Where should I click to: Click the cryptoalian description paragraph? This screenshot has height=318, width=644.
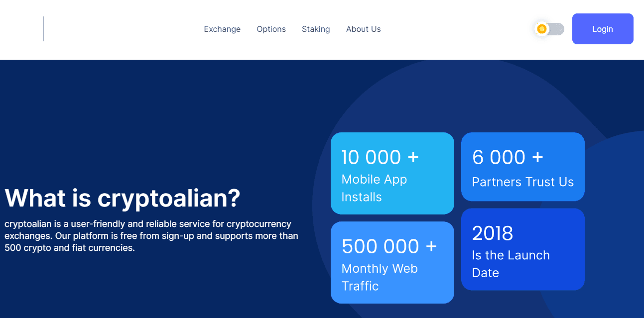pos(151,236)
